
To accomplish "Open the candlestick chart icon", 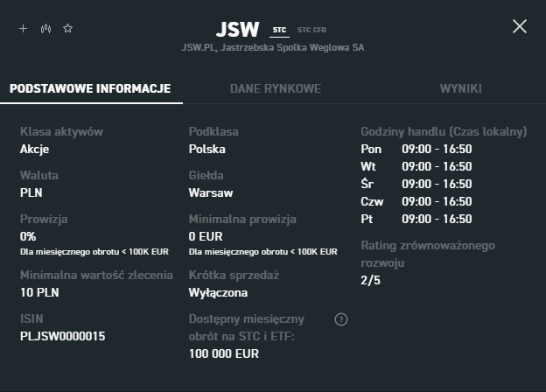I will coord(45,28).
